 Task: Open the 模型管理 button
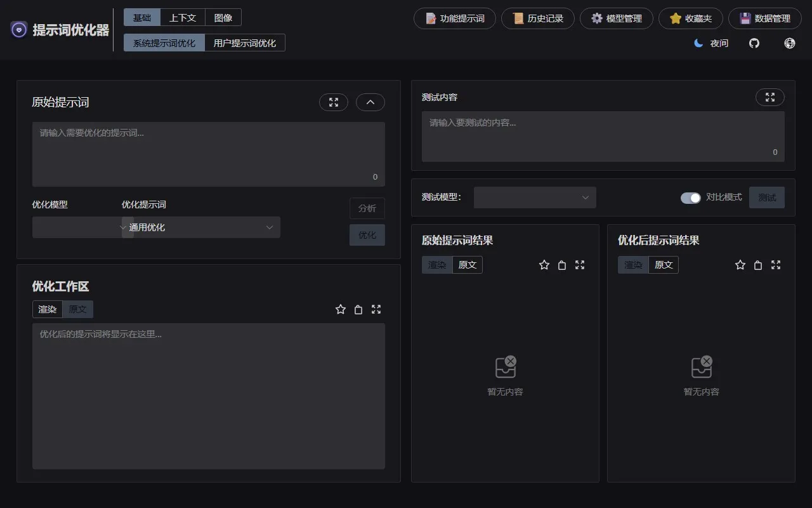[616, 18]
